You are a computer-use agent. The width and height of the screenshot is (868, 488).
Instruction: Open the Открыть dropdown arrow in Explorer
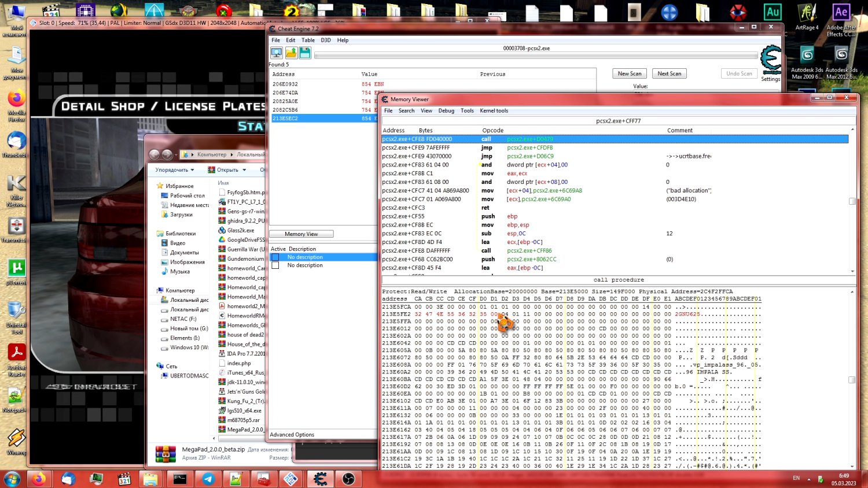pyautogui.click(x=244, y=170)
